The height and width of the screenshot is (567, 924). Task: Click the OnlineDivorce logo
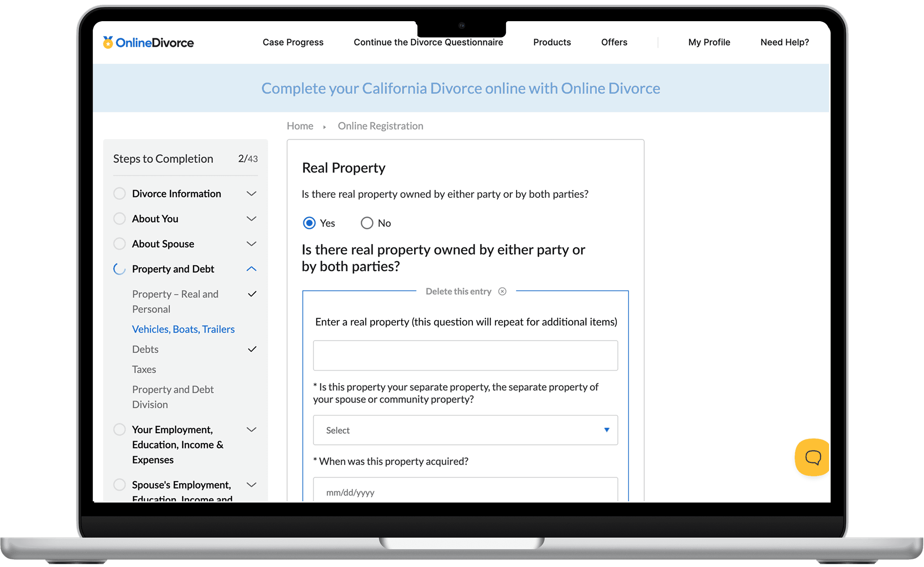149,42
